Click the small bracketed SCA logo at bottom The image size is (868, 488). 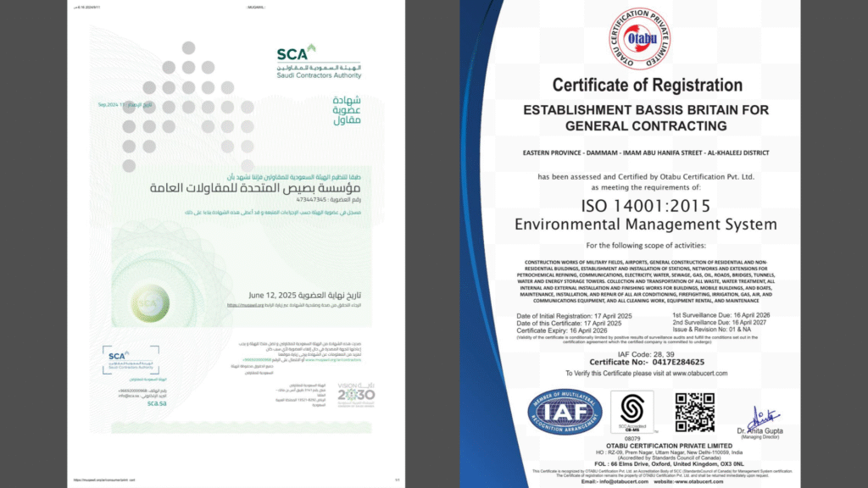[130, 360]
